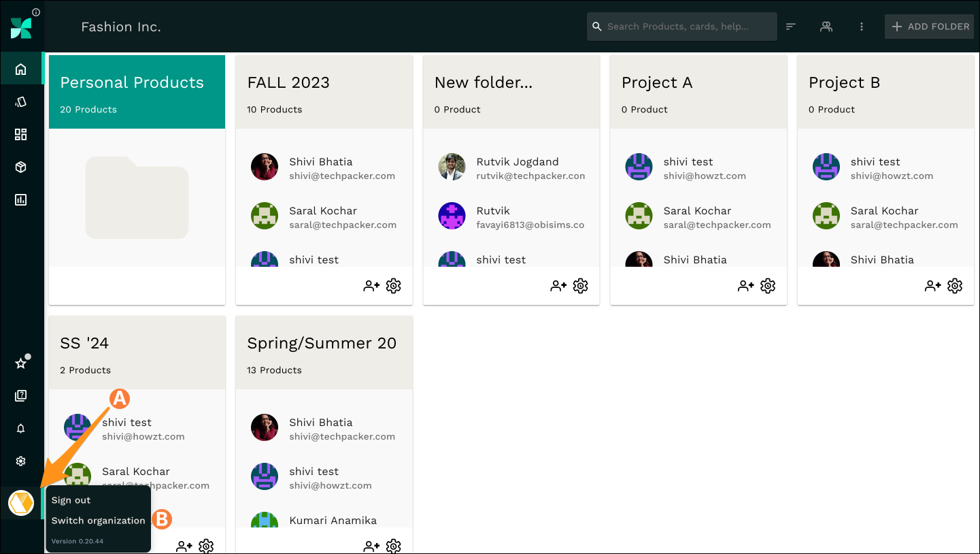Viewport: 980px width, 554px height.
Task: Open the Home page in sidebar
Action: coord(21,69)
